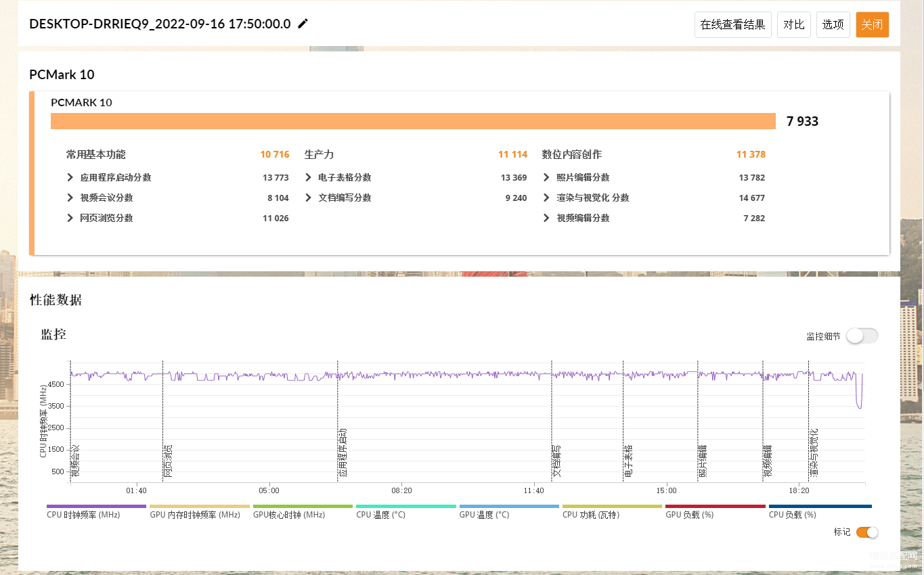Toggle CPU 时钟频率 (MHz) purple legend

pos(96,511)
